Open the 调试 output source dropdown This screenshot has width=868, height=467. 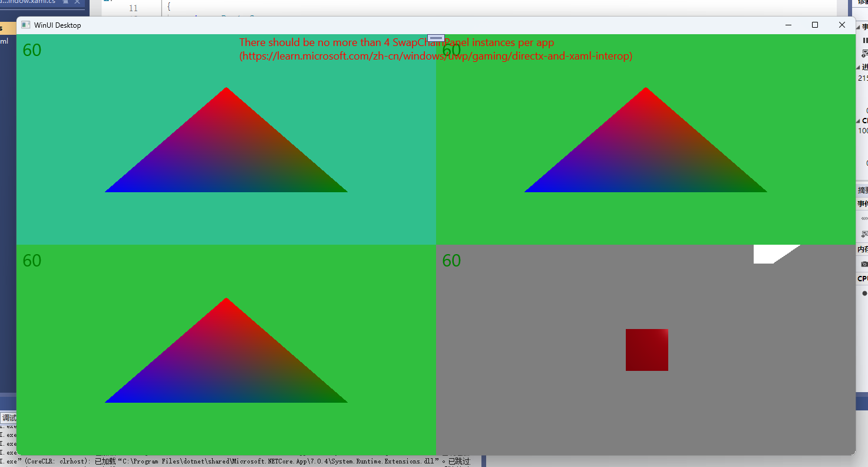(9, 418)
